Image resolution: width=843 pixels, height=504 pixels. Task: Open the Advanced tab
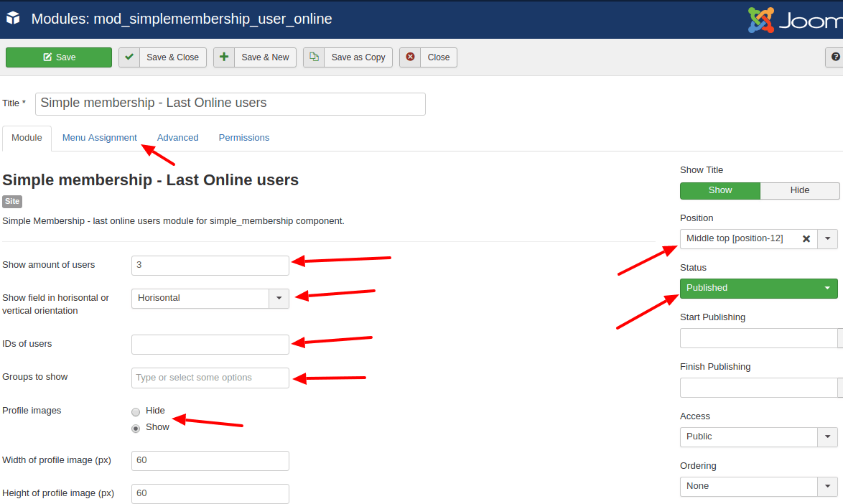177,138
